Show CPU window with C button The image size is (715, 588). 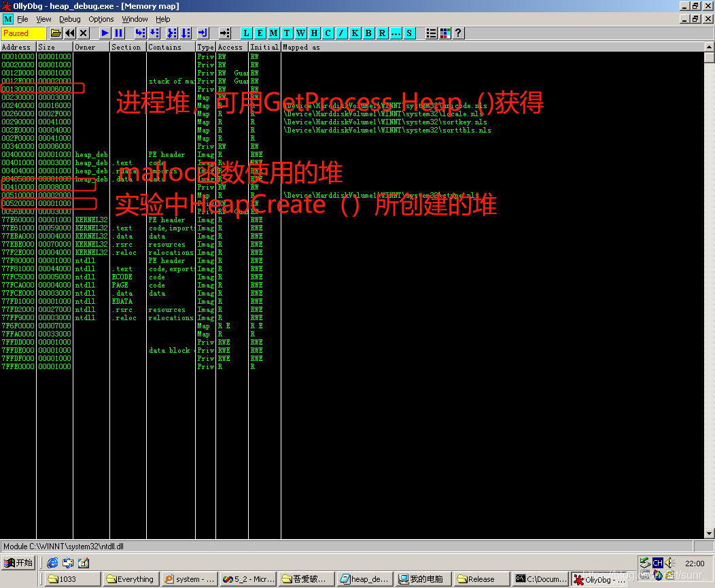[x=328, y=33]
